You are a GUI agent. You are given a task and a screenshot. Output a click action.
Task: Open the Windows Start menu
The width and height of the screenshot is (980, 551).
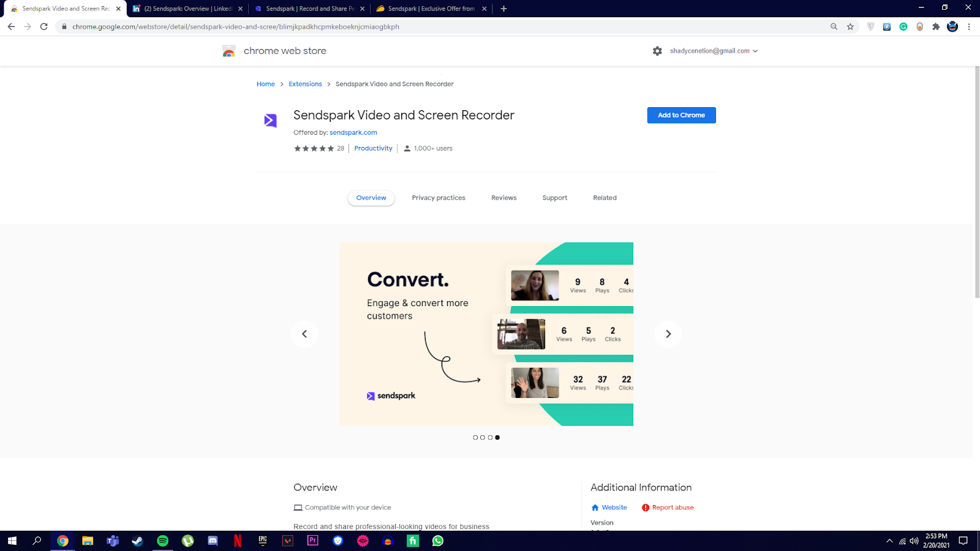point(12,541)
